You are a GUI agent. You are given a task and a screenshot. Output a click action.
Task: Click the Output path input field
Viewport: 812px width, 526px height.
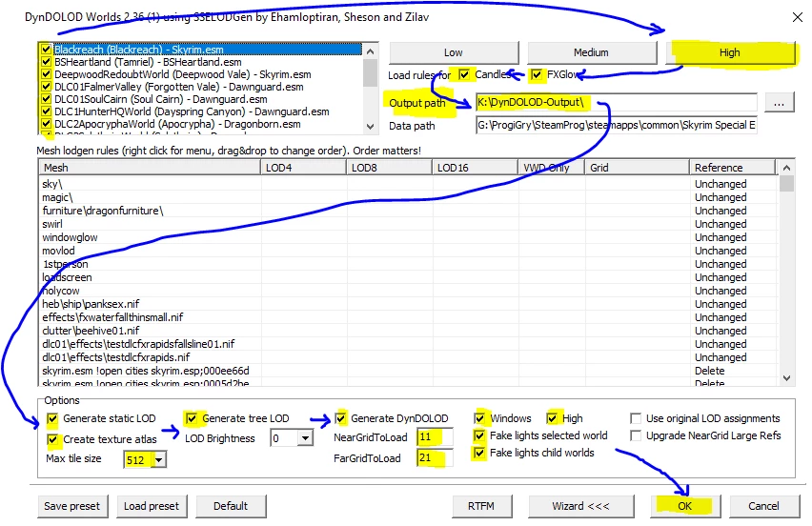[x=617, y=103]
